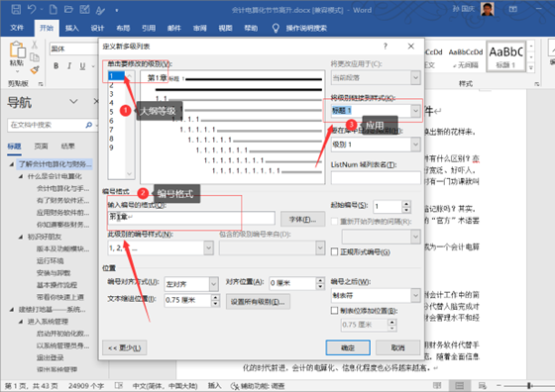The height and width of the screenshot is (392, 555).
Task: Switch to the 插入 ribbon tab
Action: (x=71, y=28)
